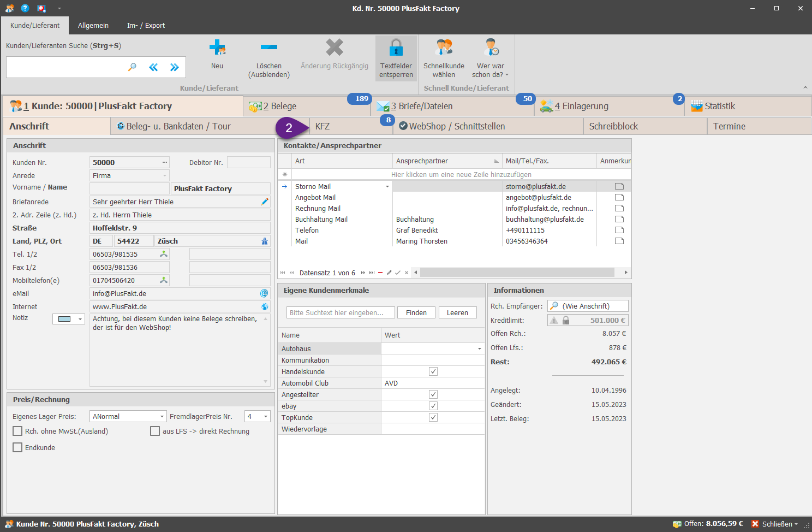Go to previous customer with double-left arrow

[153, 67]
